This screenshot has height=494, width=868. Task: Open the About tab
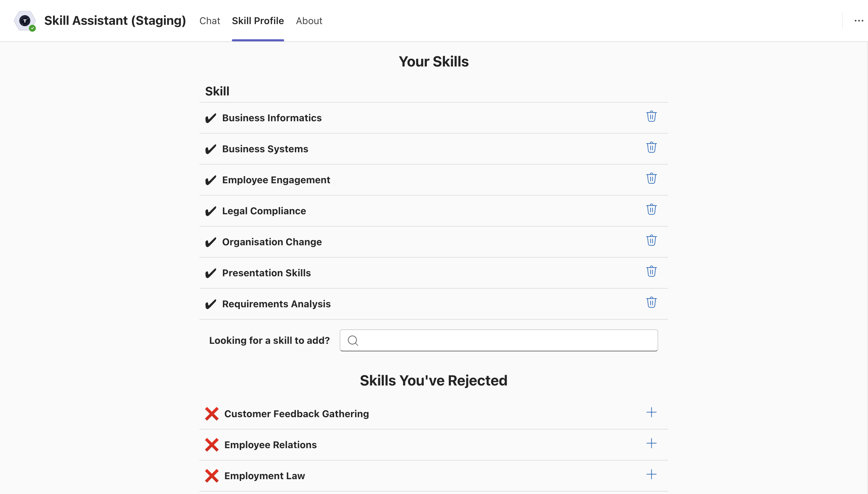coord(309,21)
